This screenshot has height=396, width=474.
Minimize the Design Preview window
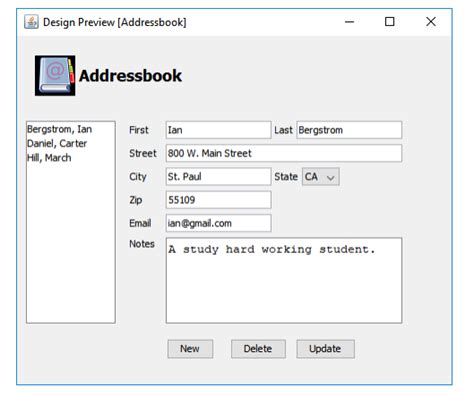pyautogui.click(x=349, y=22)
